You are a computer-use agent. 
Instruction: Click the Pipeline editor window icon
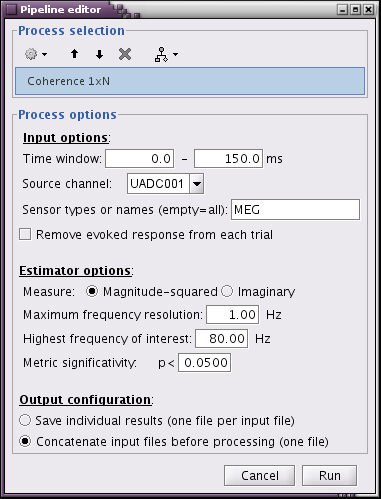click(11, 9)
